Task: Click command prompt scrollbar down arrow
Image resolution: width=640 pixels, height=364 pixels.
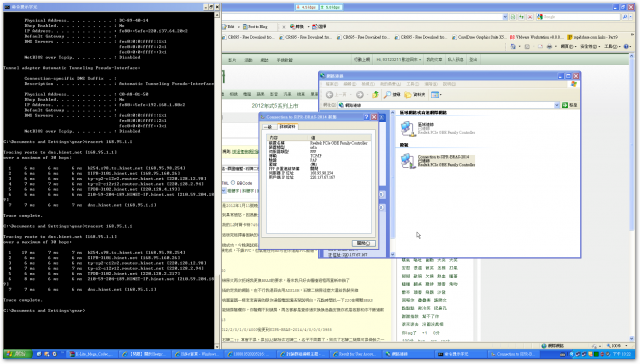Action: click(x=217, y=346)
